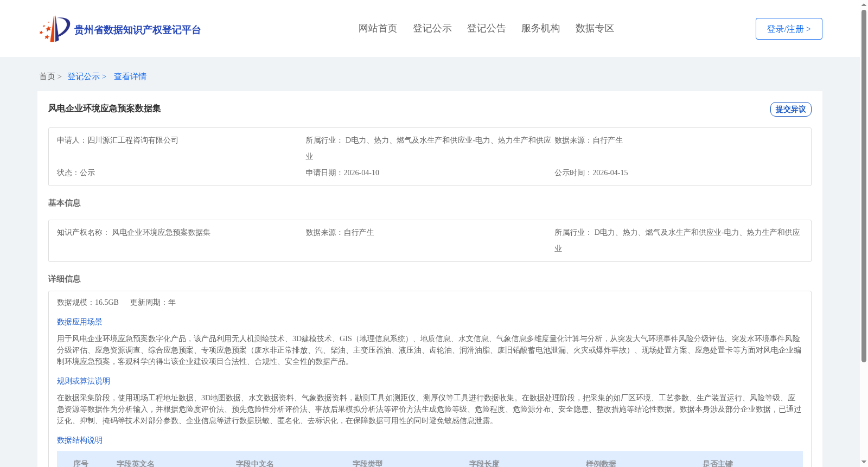Open the 数据专区 navigation item
Viewport: 868px width, 467px height.
click(x=595, y=28)
